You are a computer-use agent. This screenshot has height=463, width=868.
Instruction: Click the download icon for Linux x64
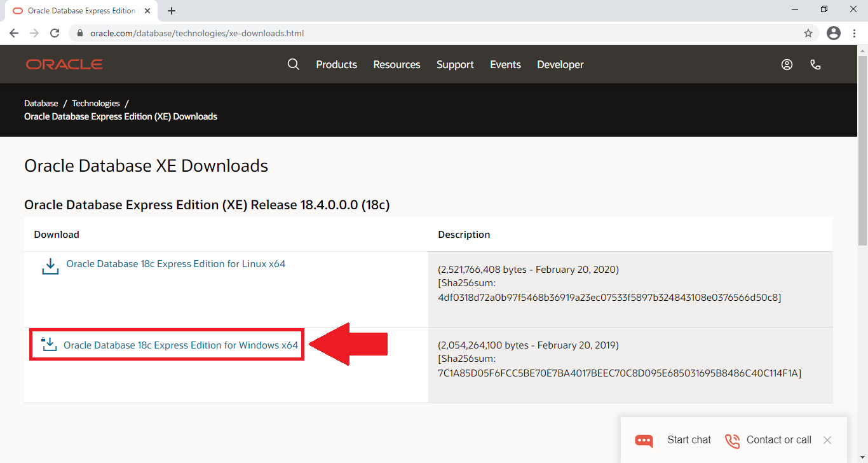50,266
